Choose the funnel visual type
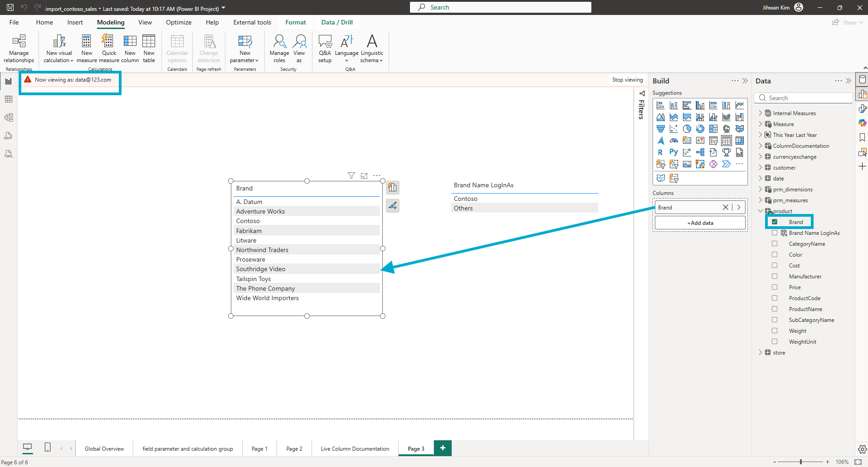 (x=661, y=129)
